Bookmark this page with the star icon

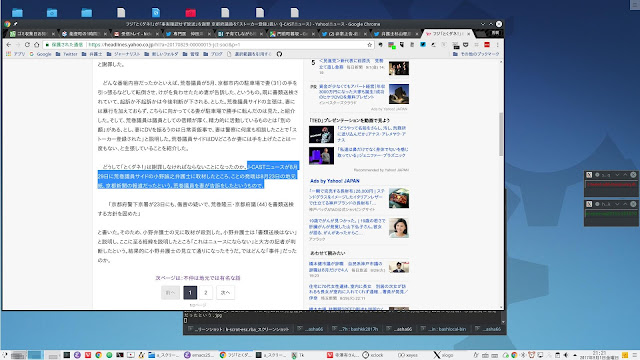[x=369, y=44]
